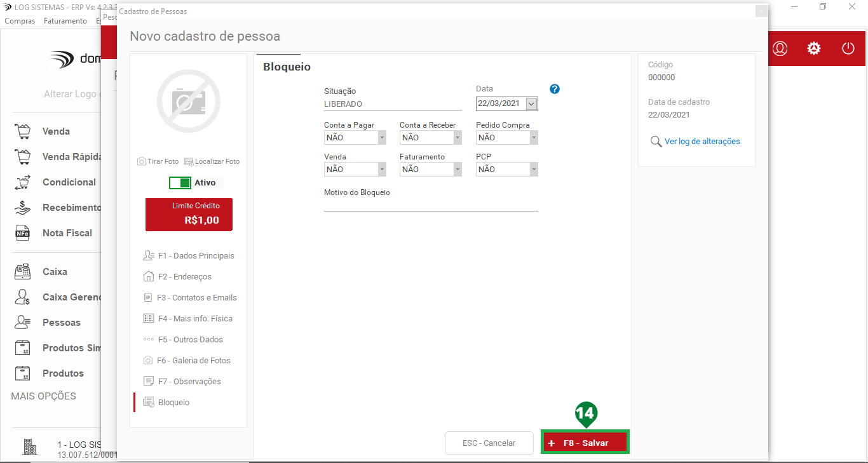
Task: Click the Caixa Gerencial person icon
Action: [23, 297]
